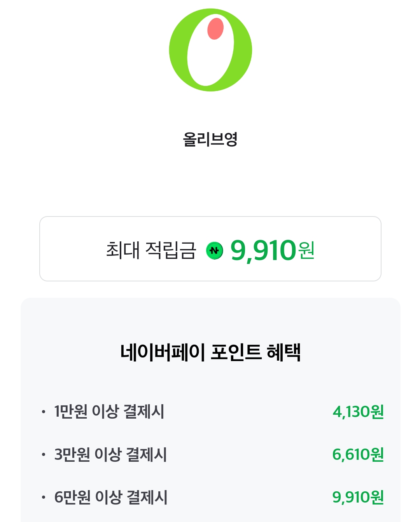Select the 올리브영 store name
The image size is (420, 522).
(210, 139)
